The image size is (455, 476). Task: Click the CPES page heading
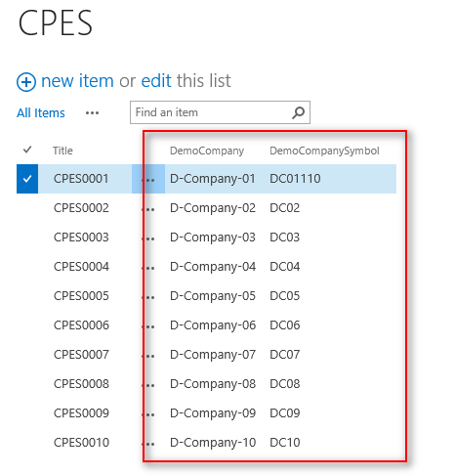click(x=56, y=22)
